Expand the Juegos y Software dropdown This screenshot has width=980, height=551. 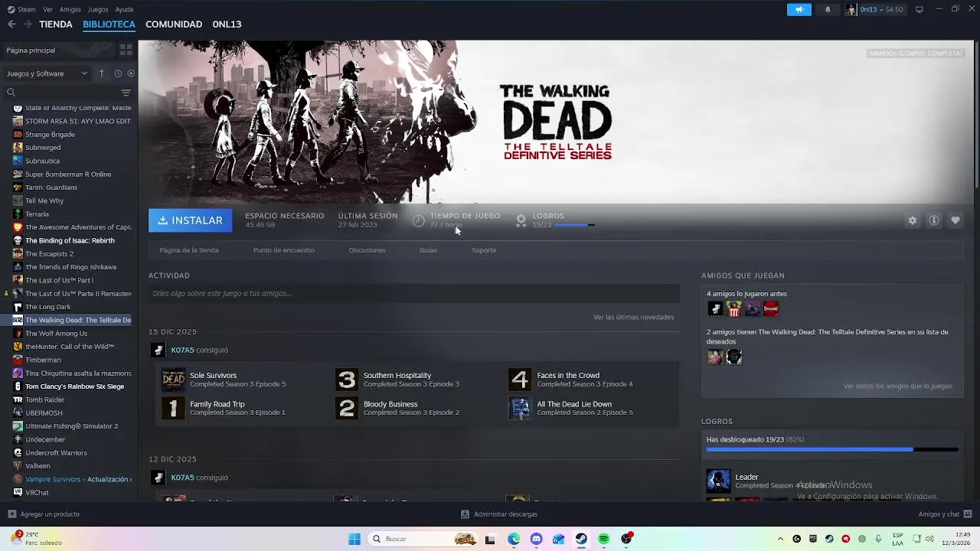point(47,73)
